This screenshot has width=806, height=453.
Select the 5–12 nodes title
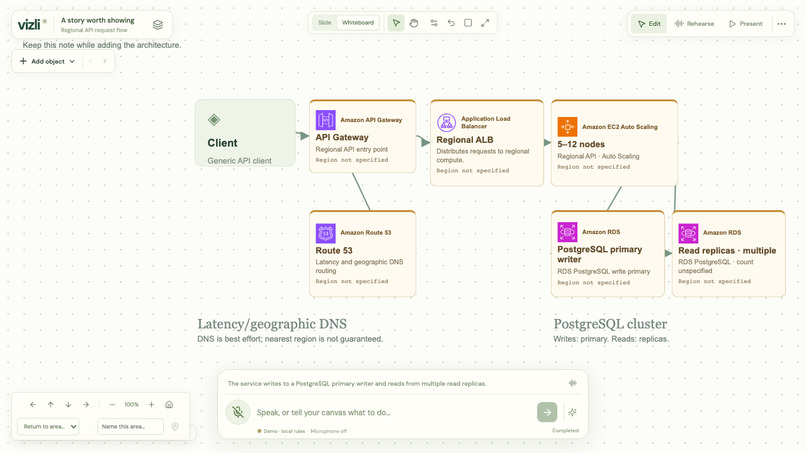(x=581, y=144)
